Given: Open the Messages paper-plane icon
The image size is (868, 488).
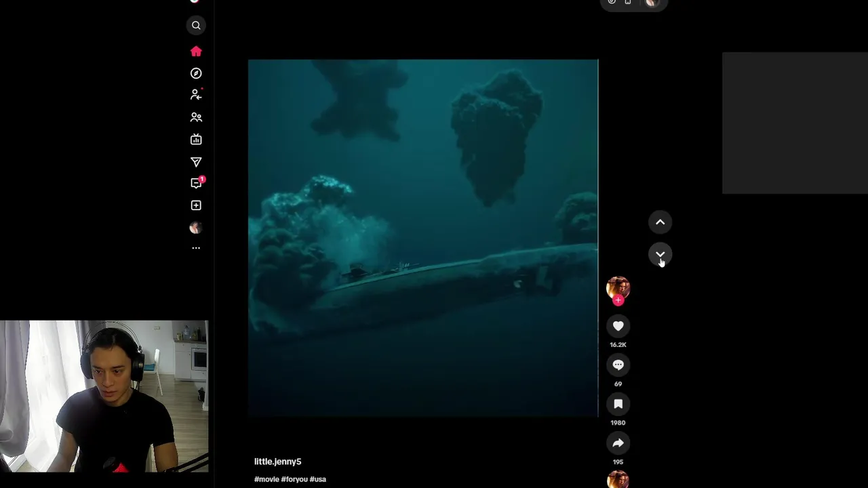Looking at the screenshot, I should pyautogui.click(x=196, y=162).
